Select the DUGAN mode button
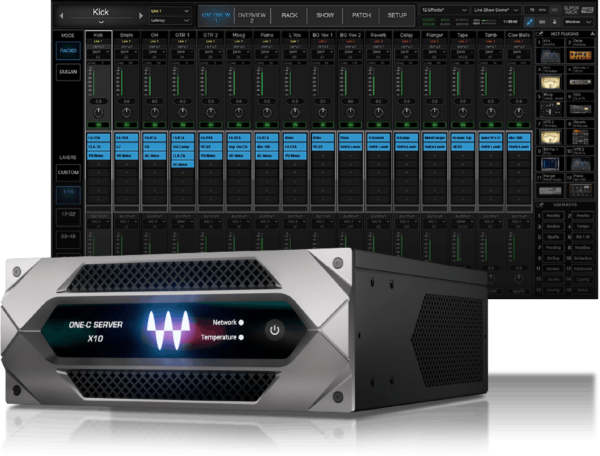This screenshot has height=456, width=600. tap(68, 72)
